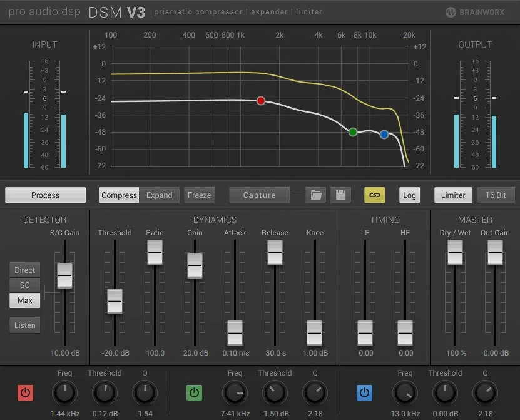This screenshot has height=420, width=520.
Task: Click the Dynamics Gain slider handle
Action: pyautogui.click(x=195, y=266)
